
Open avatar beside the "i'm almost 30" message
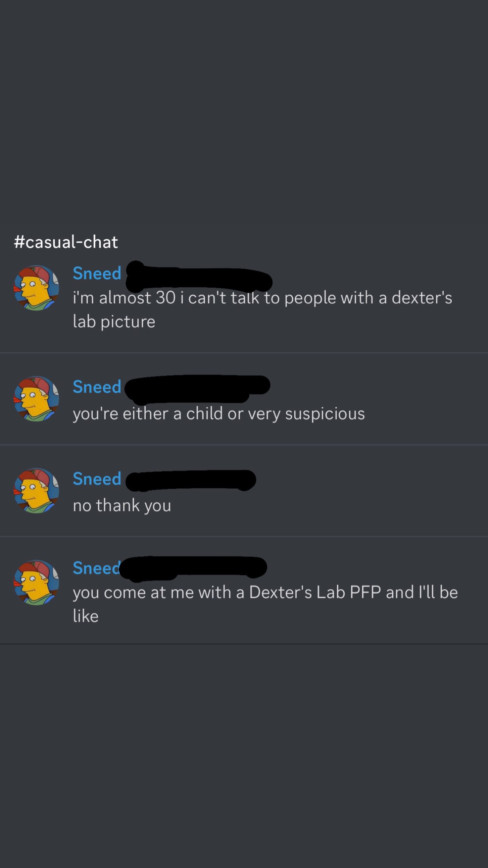click(36, 288)
